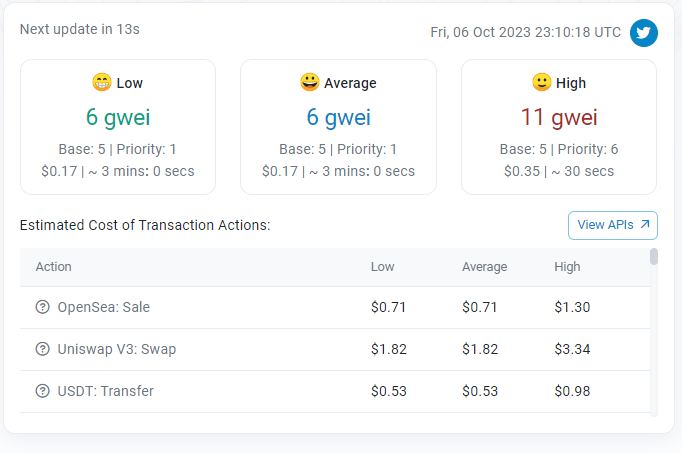Click the help icon beside Uniswap V3: Swap
This screenshot has width=682, height=453.
pos(43,349)
